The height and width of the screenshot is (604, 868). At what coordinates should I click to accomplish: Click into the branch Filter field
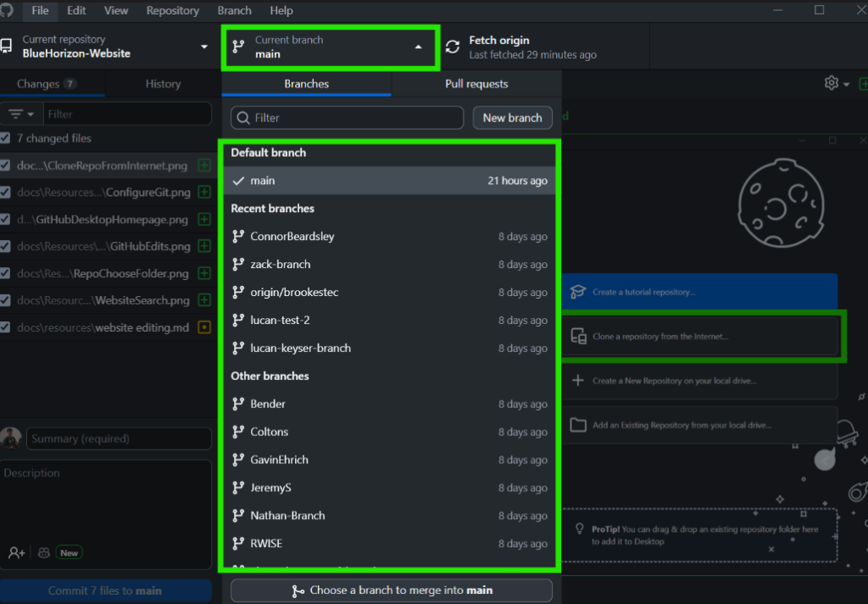pyautogui.click(x=347, y=118)
